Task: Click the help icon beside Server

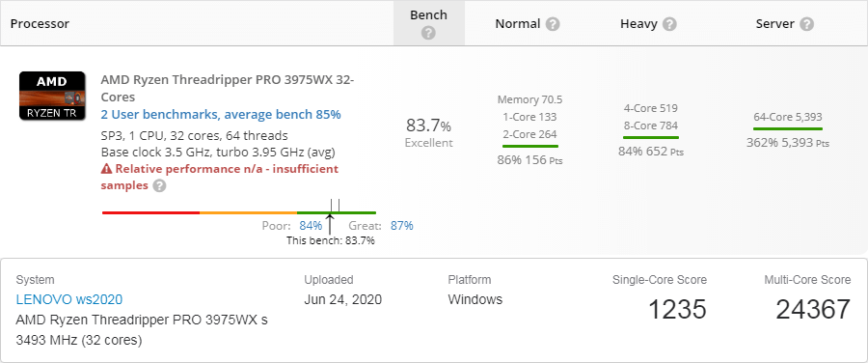Action: (x=806, y=24)
